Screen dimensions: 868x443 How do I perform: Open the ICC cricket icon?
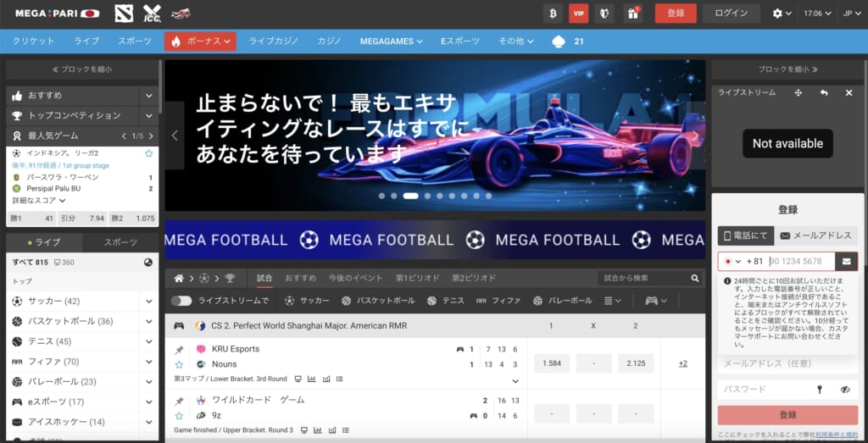tap(151, 14)
